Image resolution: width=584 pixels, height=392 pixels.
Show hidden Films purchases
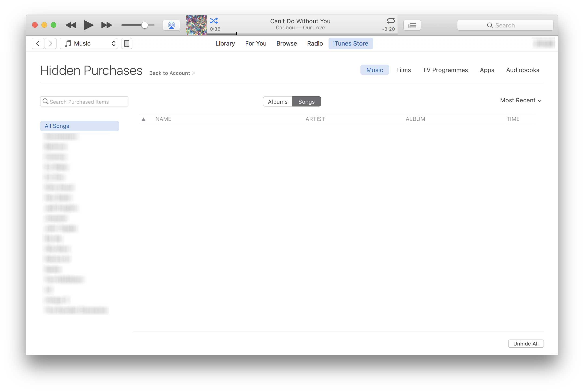(403, 70)
